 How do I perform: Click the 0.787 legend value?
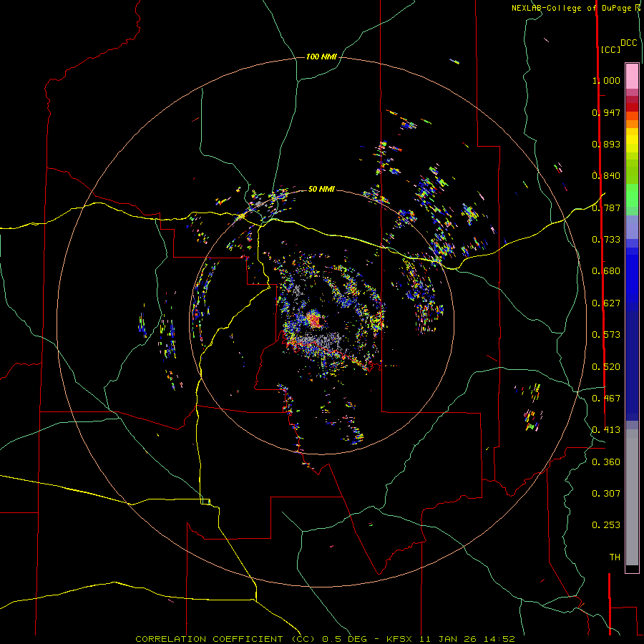[x=606, y=208]
